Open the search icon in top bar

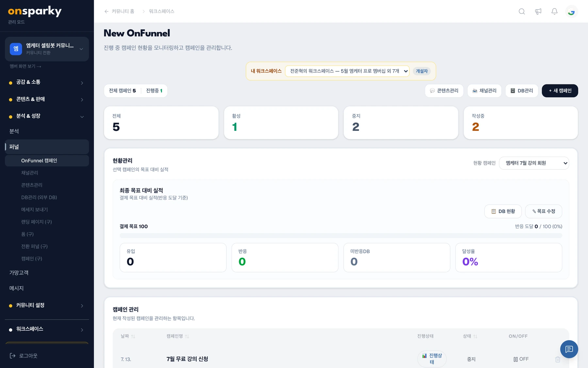pyautogui.click(x=522, y=11)
